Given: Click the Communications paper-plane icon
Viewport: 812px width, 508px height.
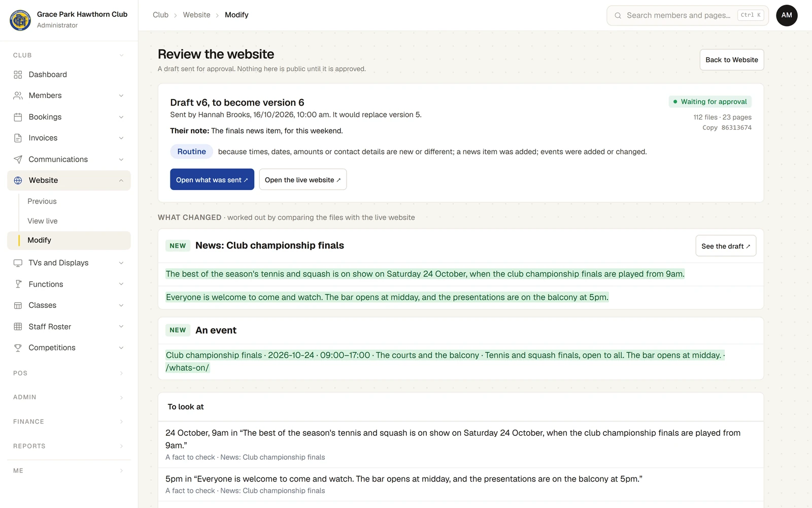Looking at the screenshot, I should (18, 160).
